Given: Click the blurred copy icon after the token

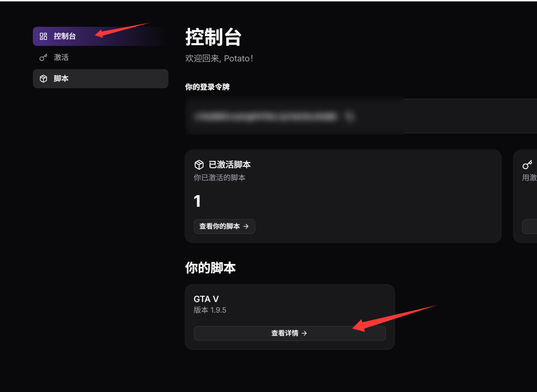Looking at the screenshot, I should [x=350, y=116].
